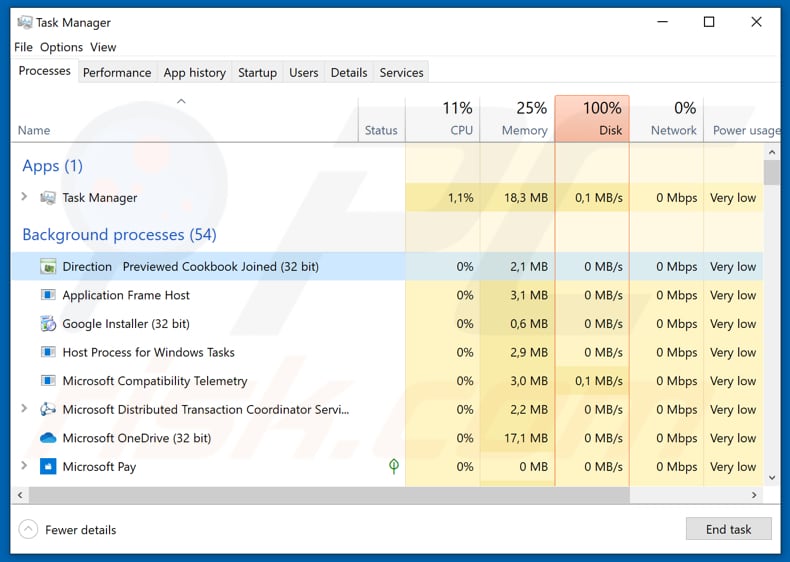Viewport: 790px width, 562px height.
Task: Collapse view with Fewer details arrow icon
Action: 28,530
